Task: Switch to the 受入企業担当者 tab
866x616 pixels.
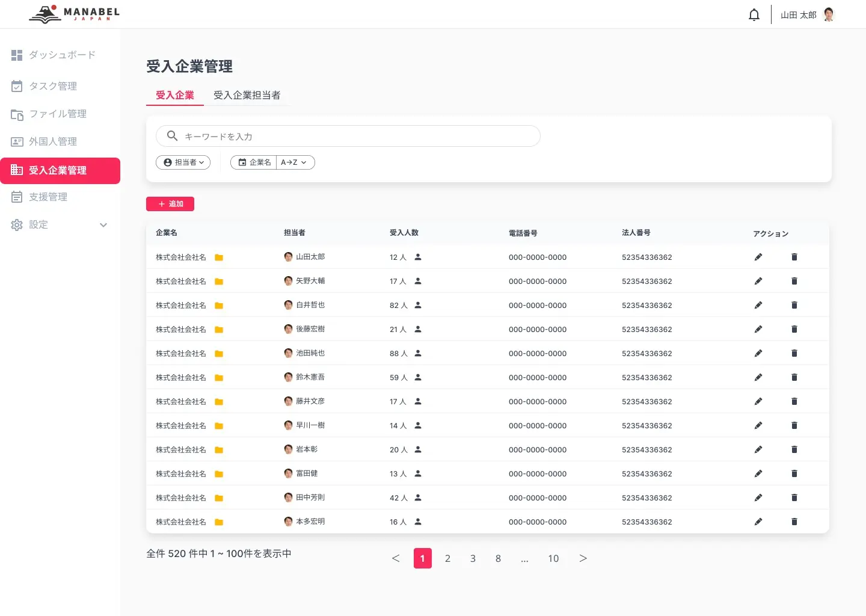Action: point(247,95)
